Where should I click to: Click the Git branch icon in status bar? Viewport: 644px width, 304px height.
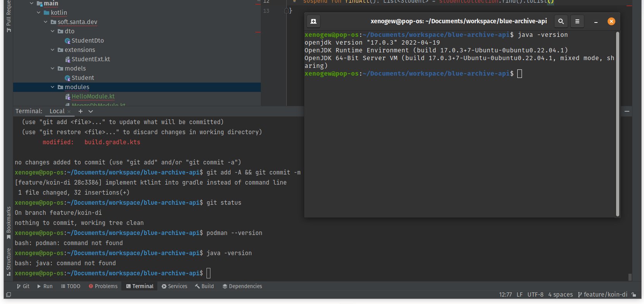[580, 295]
